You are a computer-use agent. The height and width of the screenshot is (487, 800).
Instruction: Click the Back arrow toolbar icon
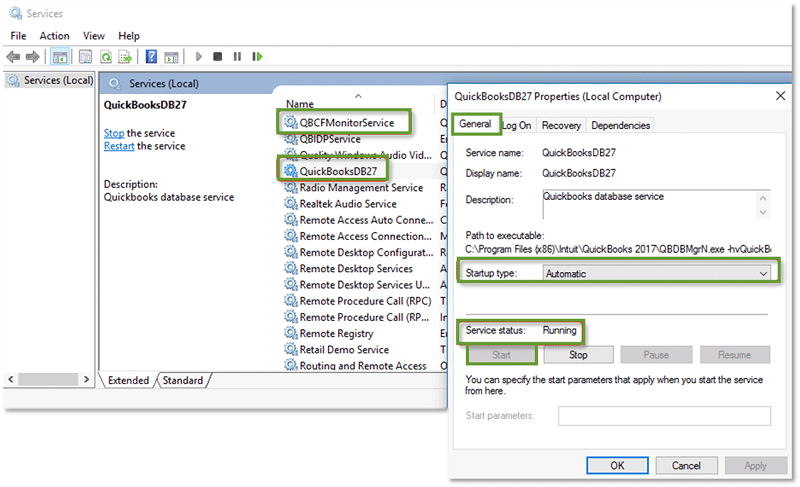(x=13, y=57)
